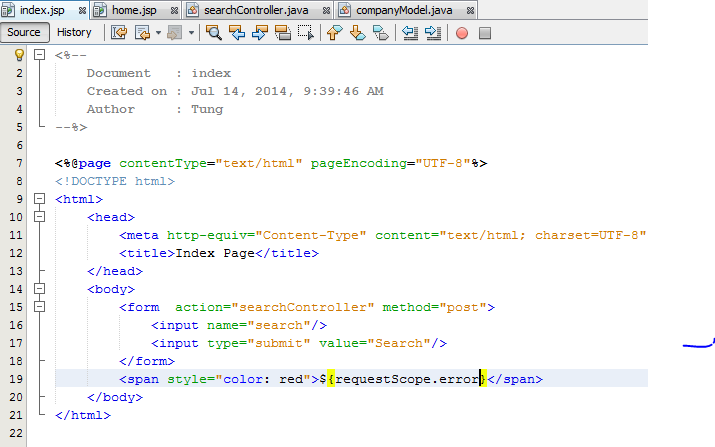Screen dimensions: 715x447
Task: Click the home.jsp tab file icon
Action: point(100,10)
